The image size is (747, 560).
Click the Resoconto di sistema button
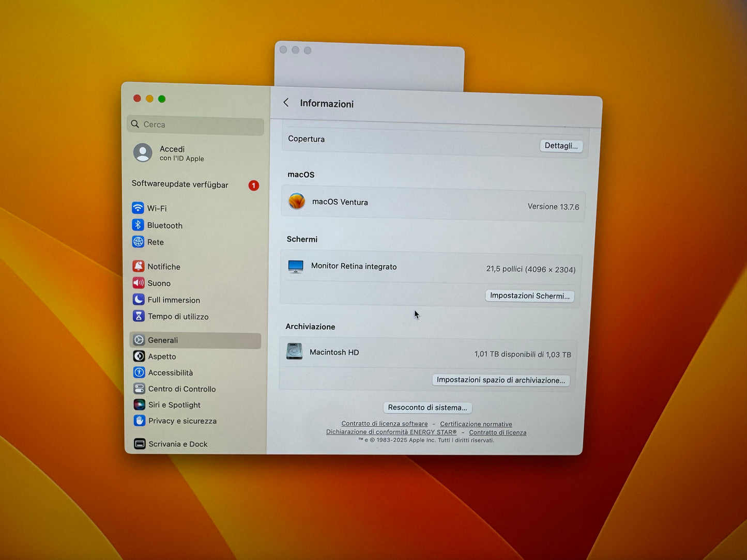point(427,408)
